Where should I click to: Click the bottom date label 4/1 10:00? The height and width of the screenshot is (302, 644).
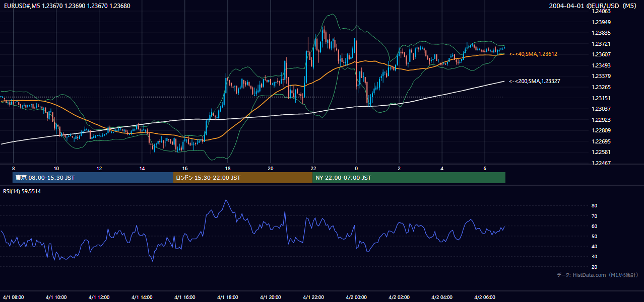(56, 297)
